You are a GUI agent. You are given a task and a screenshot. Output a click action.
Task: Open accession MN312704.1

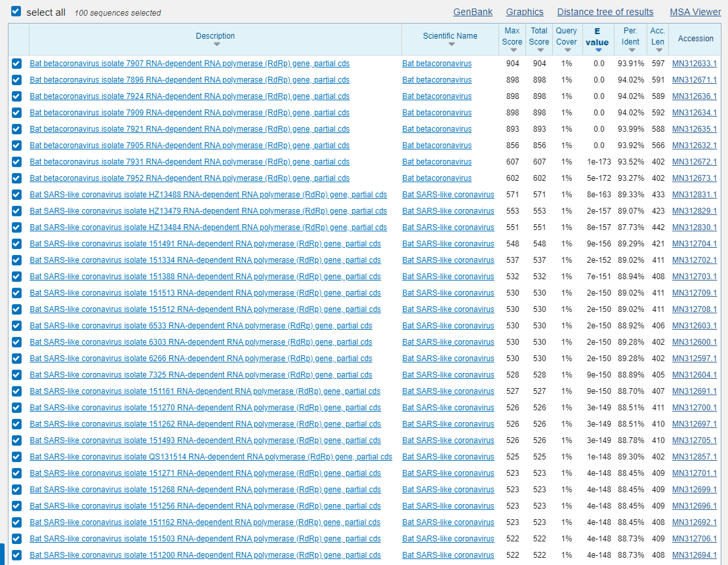click(694, 244)
